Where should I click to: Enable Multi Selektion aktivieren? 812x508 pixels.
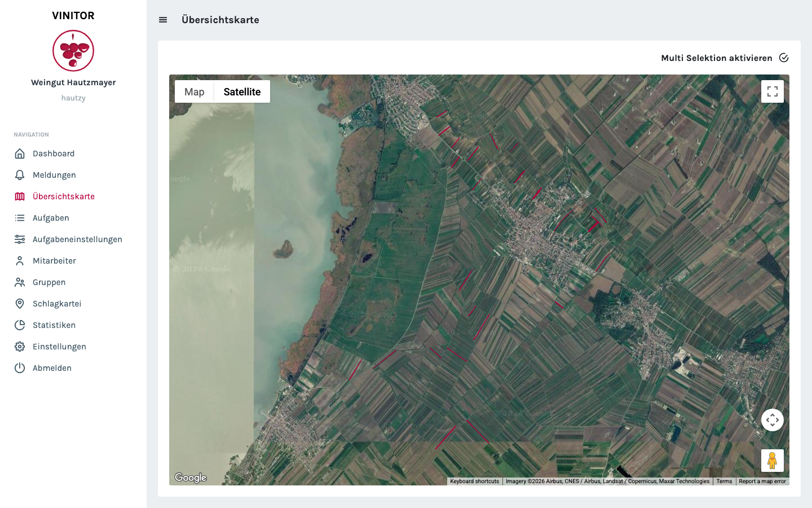[725, 58]
